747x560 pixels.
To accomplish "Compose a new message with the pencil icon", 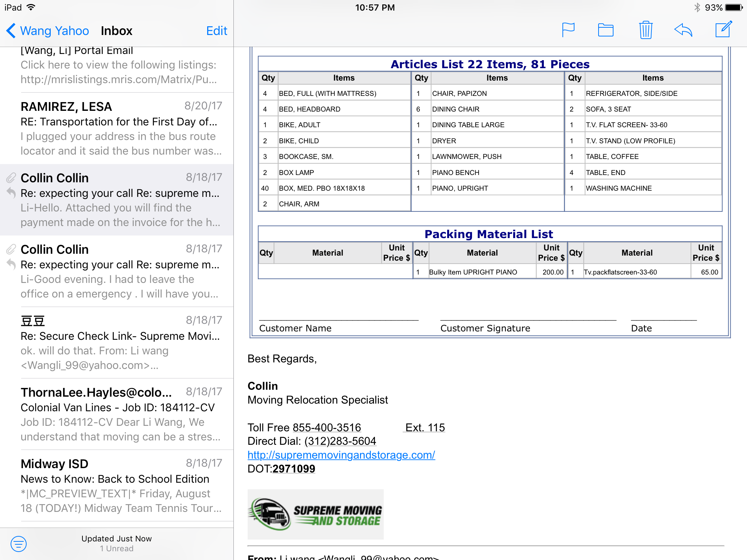I will pos(724,29).
